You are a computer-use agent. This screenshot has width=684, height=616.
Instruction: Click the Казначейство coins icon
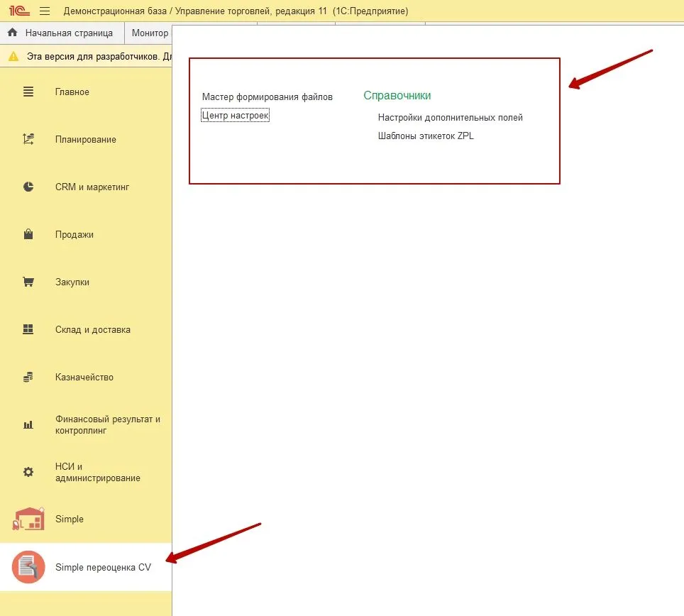[28, 377]
